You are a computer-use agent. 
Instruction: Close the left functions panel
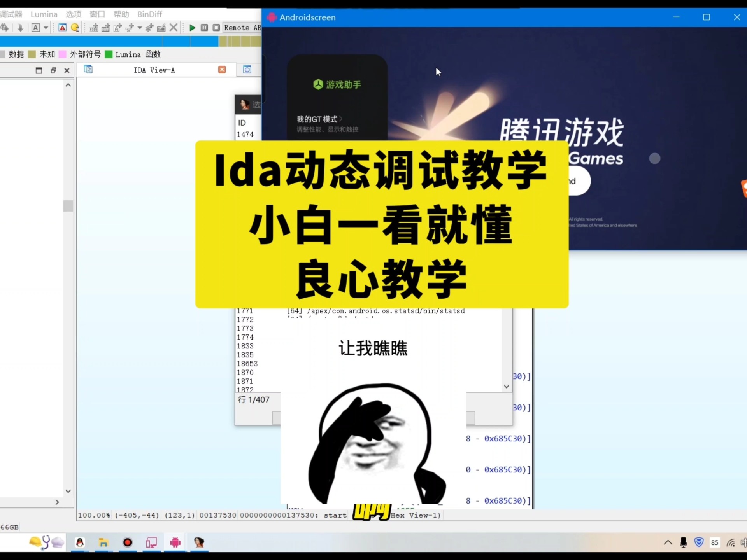(x=67, y=70)
